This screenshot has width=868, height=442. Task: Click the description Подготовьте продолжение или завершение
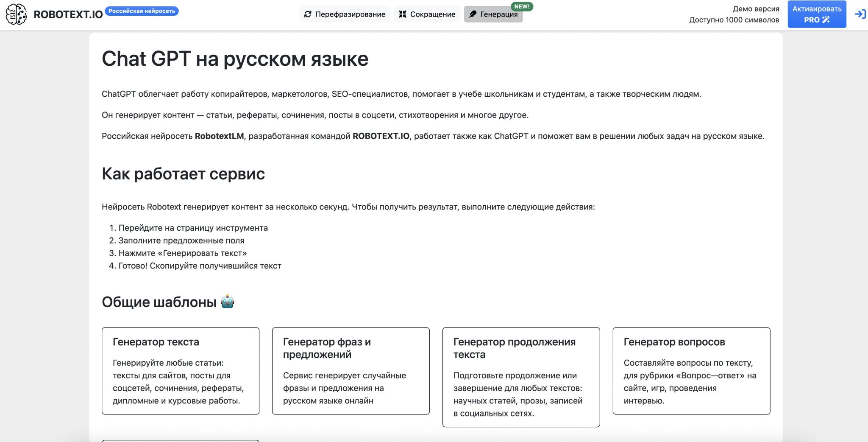pos(518,394)
